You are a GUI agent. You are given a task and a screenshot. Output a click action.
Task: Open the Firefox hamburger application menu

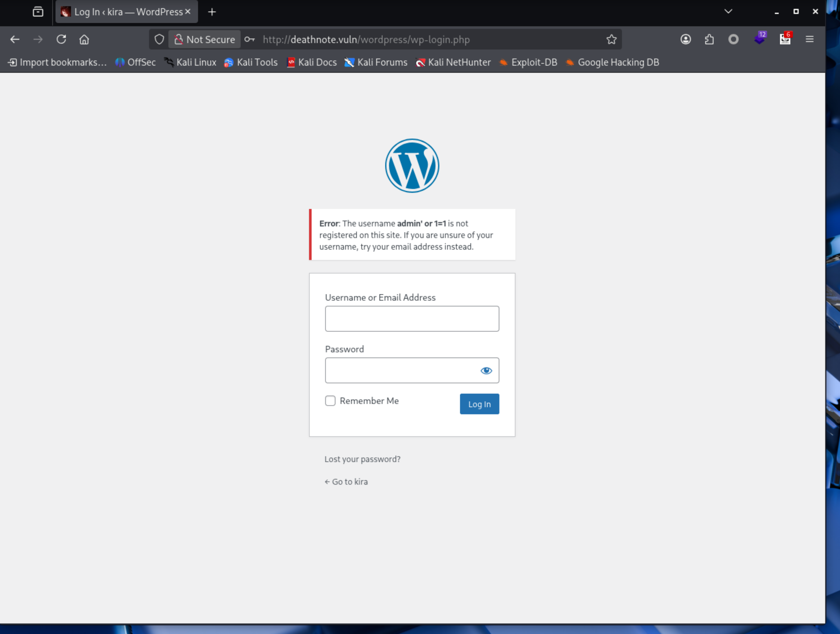pyautogui.click(x=809, y=39)
